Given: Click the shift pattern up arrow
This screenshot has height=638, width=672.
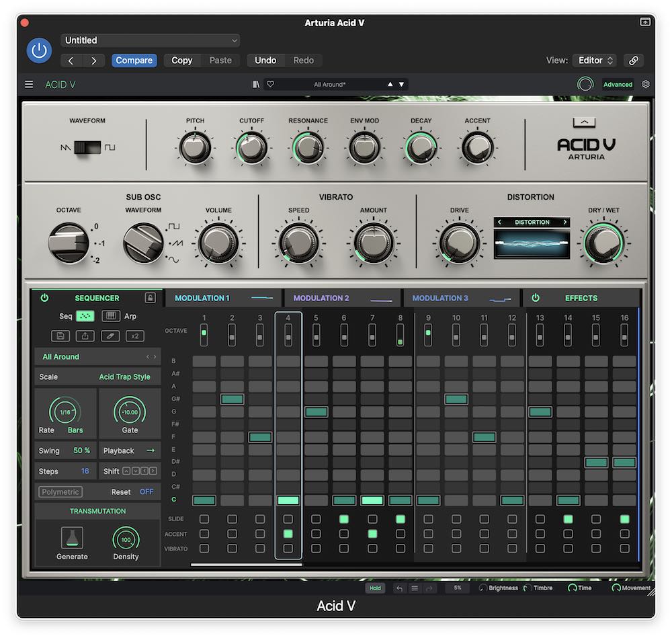Looking at the screenshot, I should click(126, 471).
